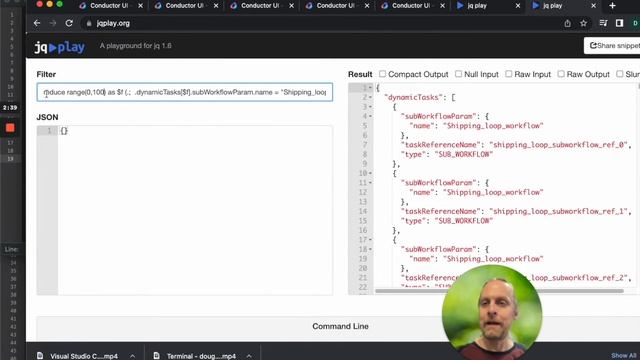Collapse subWorkflowParam fold at line 11
The image size is (640, 360).
370,183
